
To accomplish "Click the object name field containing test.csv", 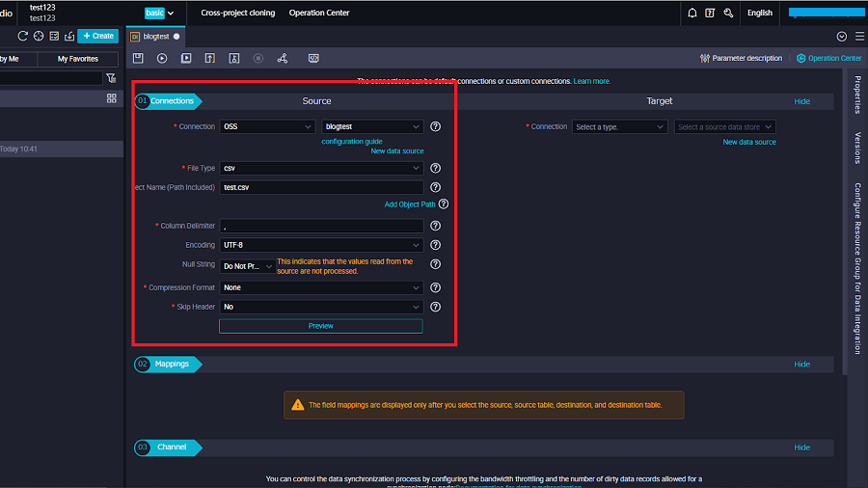I will (321, 187).
